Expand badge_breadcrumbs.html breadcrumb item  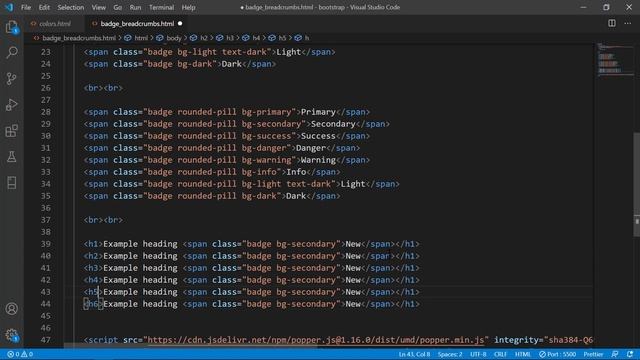pyautogui.click(x=79, y=38)
